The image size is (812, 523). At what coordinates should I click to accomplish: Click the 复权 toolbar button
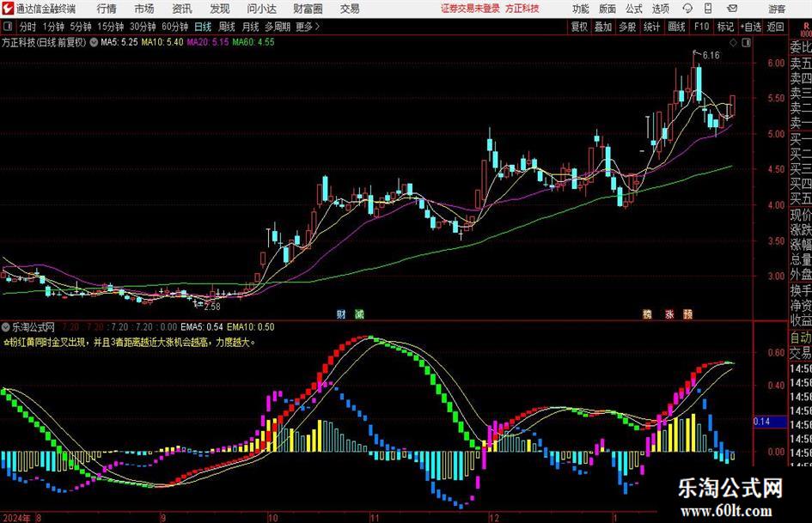(x=579, y=27)
